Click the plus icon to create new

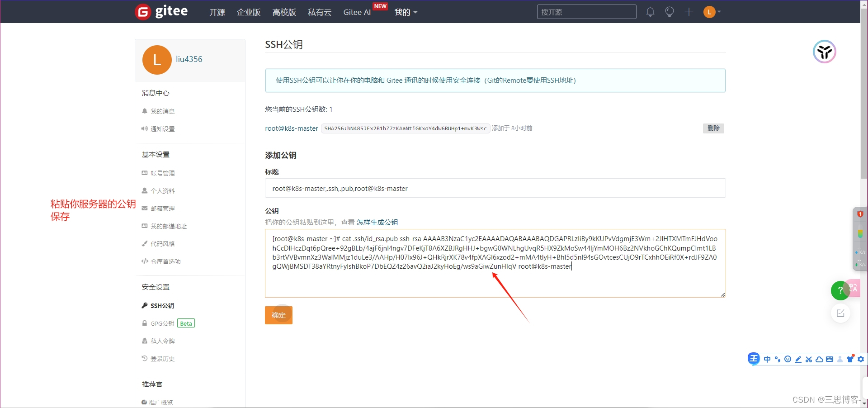pyautogui.click(x=689, y=12)
